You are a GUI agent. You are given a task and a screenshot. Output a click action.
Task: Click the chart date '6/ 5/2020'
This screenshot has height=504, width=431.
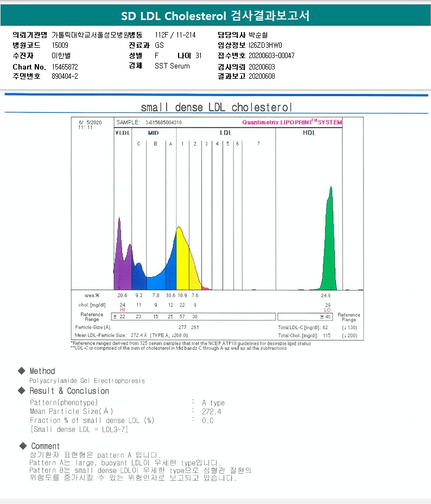pyautogui.click(x=90, y=122)
